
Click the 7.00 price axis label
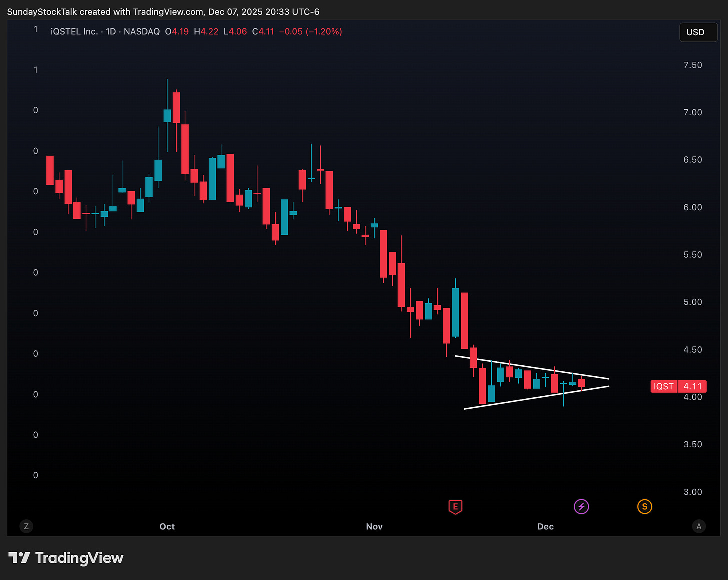click(x=693, y=112)
